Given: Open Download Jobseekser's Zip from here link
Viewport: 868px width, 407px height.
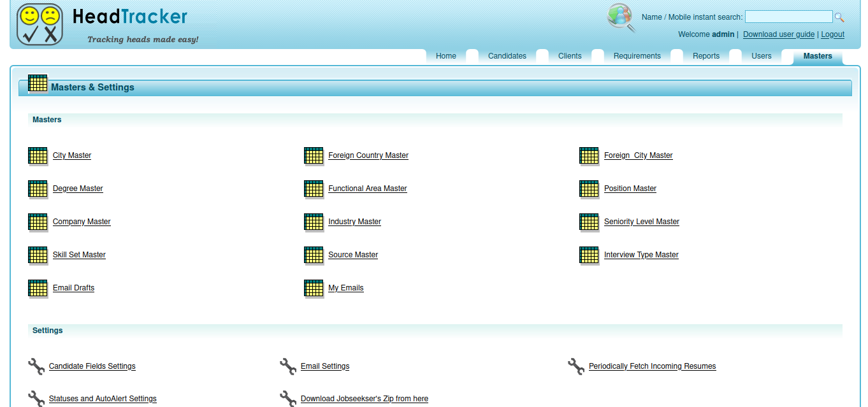Looking at the screenshot, I should 365,399.
